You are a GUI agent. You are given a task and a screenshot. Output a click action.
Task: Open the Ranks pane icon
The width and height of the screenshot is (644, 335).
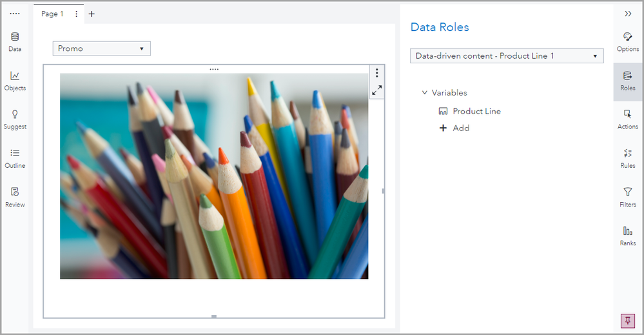coord(627,235)
